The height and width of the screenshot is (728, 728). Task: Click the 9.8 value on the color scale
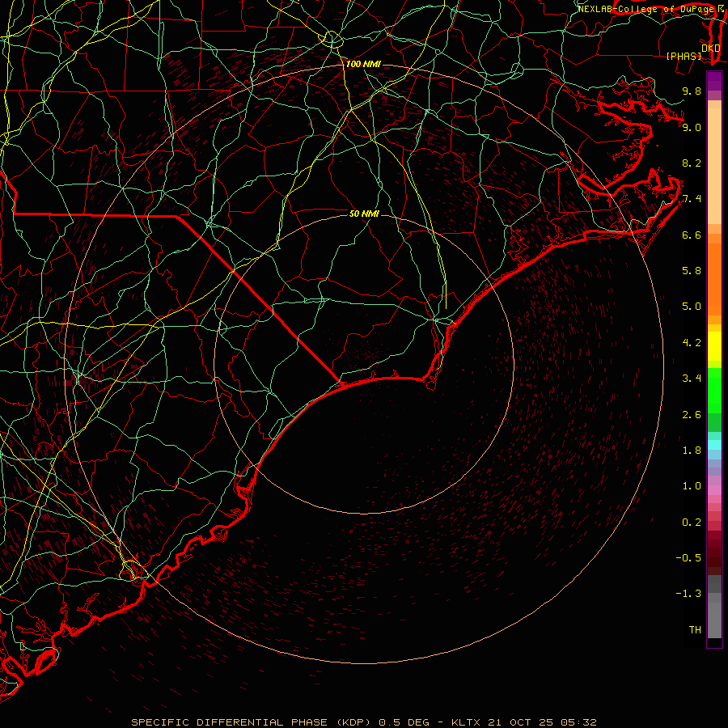click(x=692, y=91)
